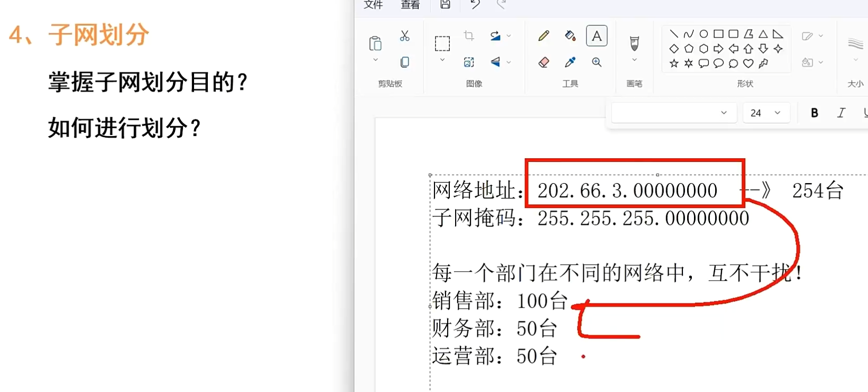Select the Rounded rectangle callout shape
The height and width of the screenshot is (392, 868).
point(703,63)
